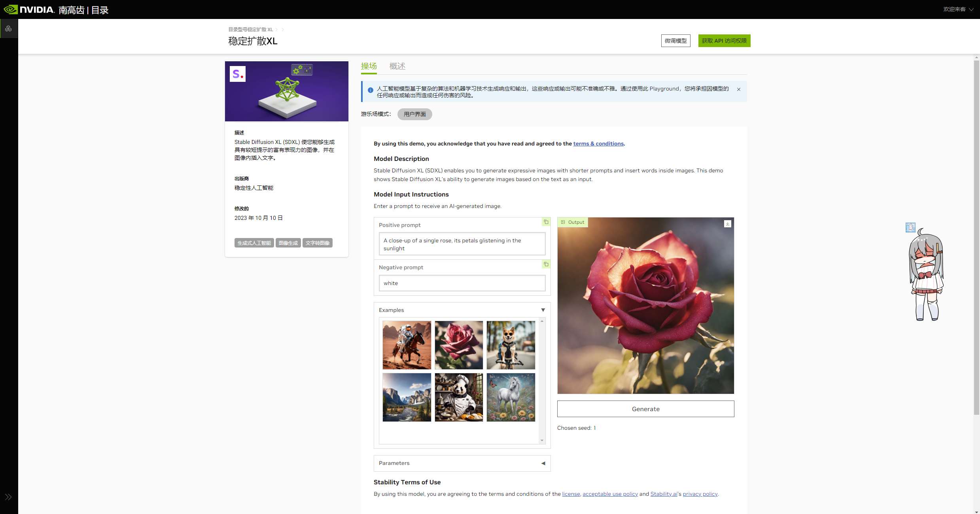Viewport: 980px width, 514px height.
Task: Open the terms & conditions link
Action: point(598,144)
